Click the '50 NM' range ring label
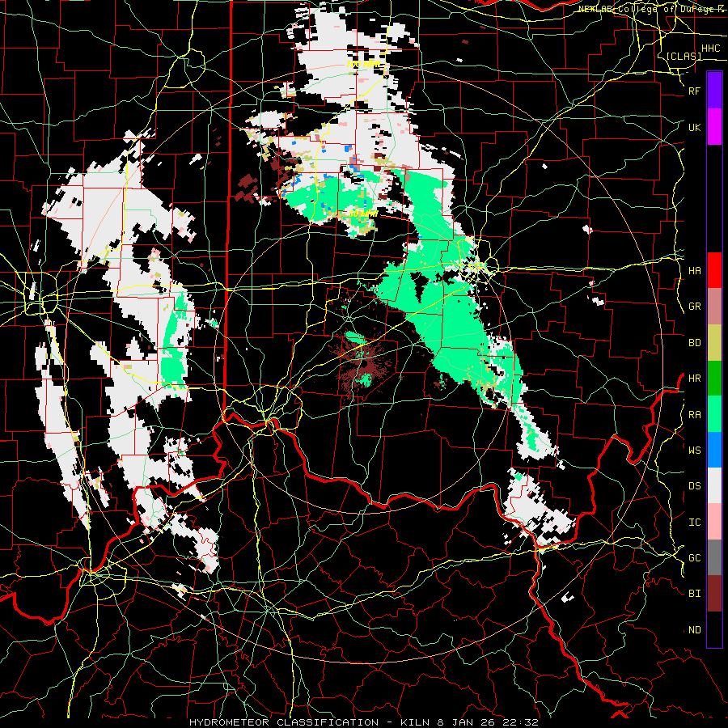The height and width of the screenshot is (728, 728). click(x=363, y=214)
